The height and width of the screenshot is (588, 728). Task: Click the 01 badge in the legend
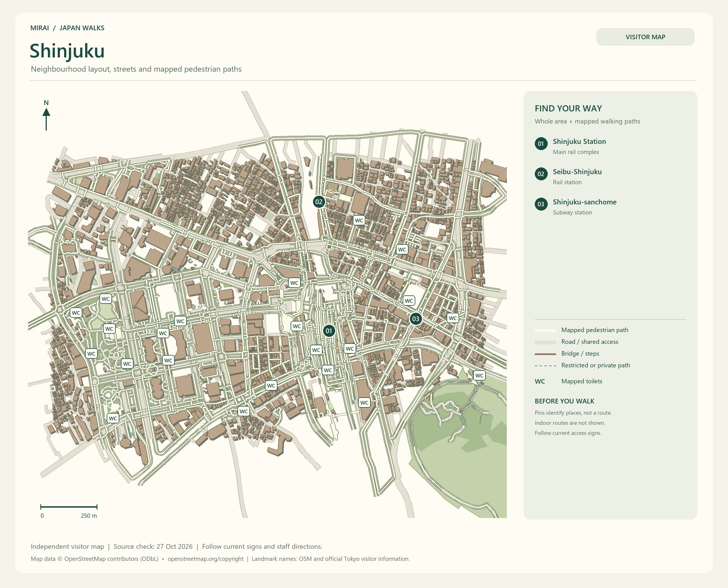541,144
